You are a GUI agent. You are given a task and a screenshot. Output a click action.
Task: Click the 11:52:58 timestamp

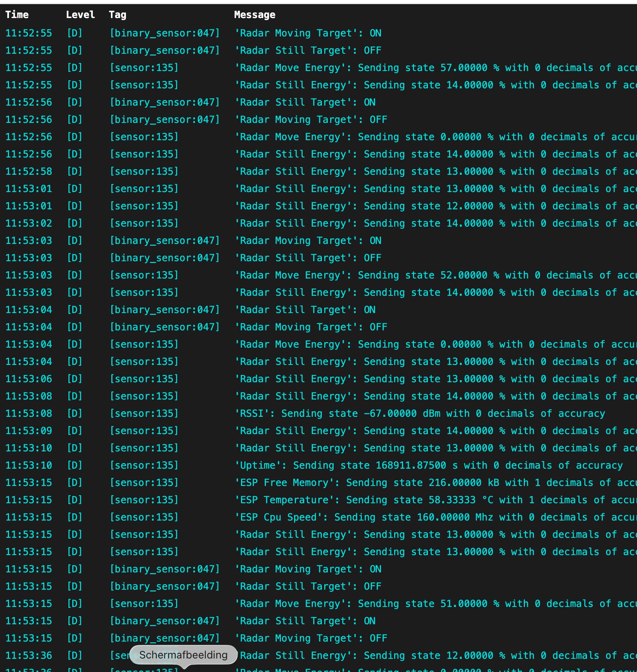click(x=29, y=171)
